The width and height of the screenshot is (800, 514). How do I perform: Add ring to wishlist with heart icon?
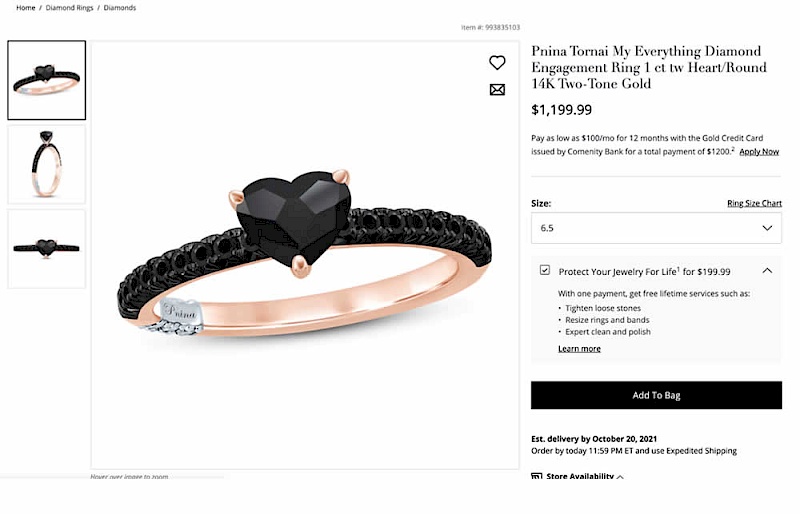coord(497,62)
